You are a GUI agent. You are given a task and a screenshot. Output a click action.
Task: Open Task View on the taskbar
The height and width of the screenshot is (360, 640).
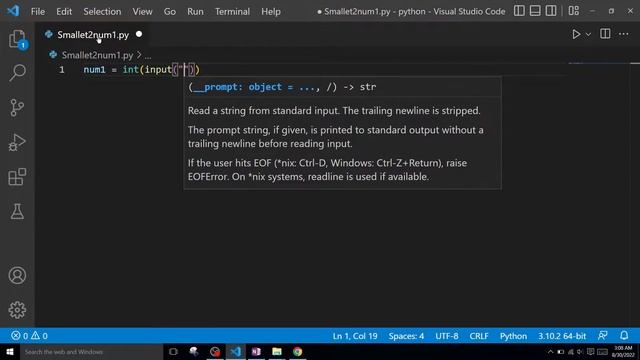pyautogui.click(x=173, y=352)
